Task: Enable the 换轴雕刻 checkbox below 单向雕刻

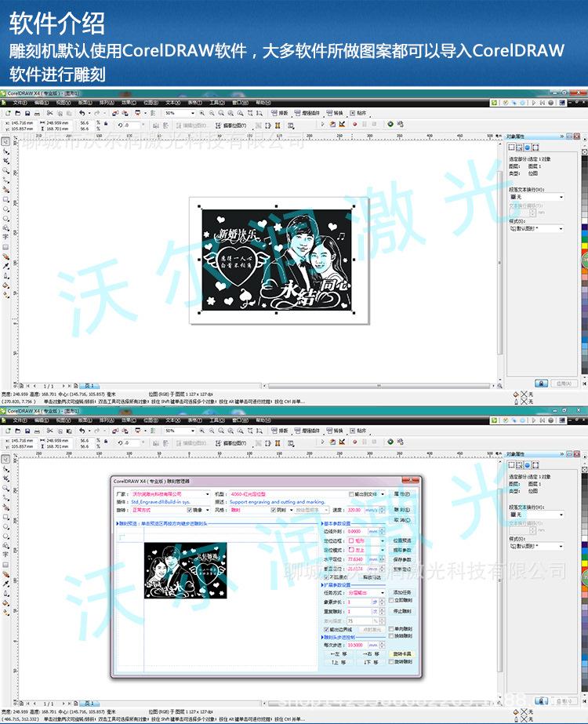Action: pos(391,636)
